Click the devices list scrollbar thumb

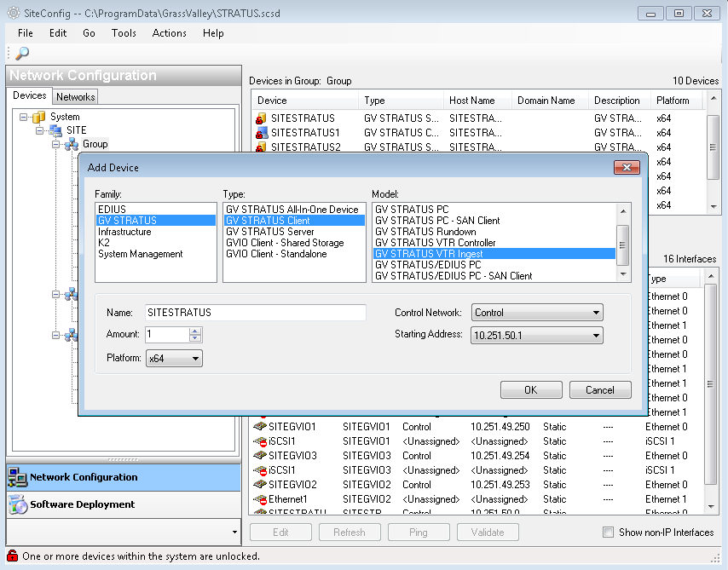[714, 147]
